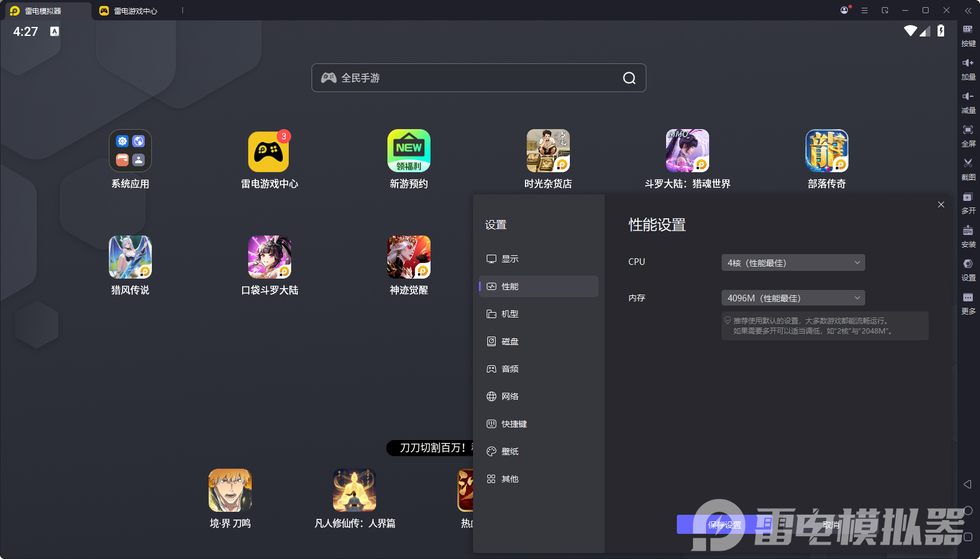Launch 境·界 刀鸣 from the dock
The height and width of the screenshot is (559, 980).
230,490
